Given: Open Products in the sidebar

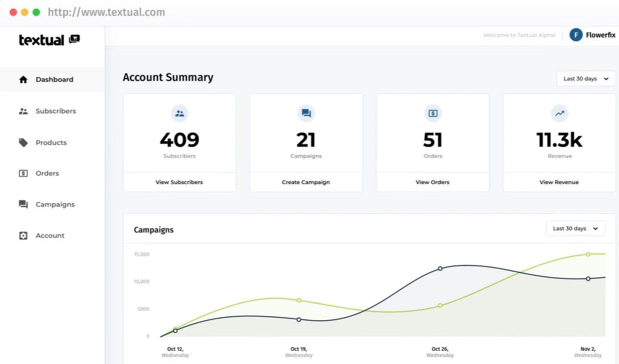Looking at the screenshot, I should pos(52,143).
